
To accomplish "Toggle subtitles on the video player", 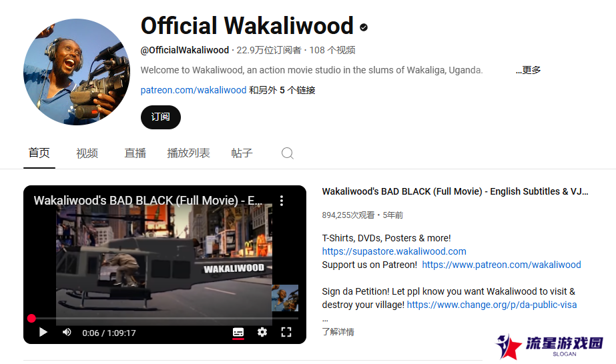I will tap(238, 333).
